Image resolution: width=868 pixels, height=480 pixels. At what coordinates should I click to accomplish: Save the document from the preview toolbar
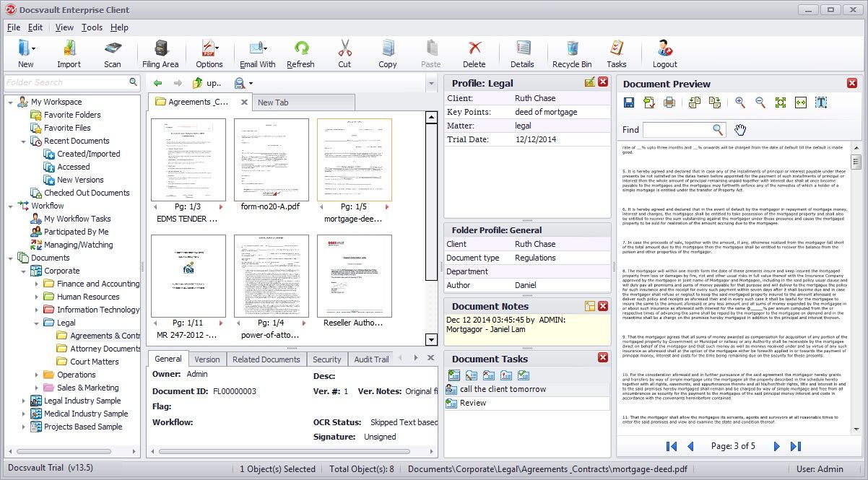(x=629, y=103)
